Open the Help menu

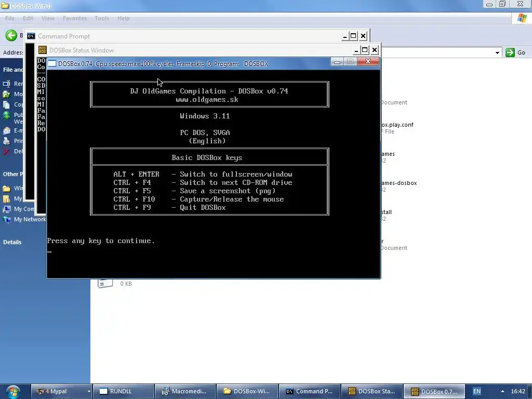click(x=124, y=18)
